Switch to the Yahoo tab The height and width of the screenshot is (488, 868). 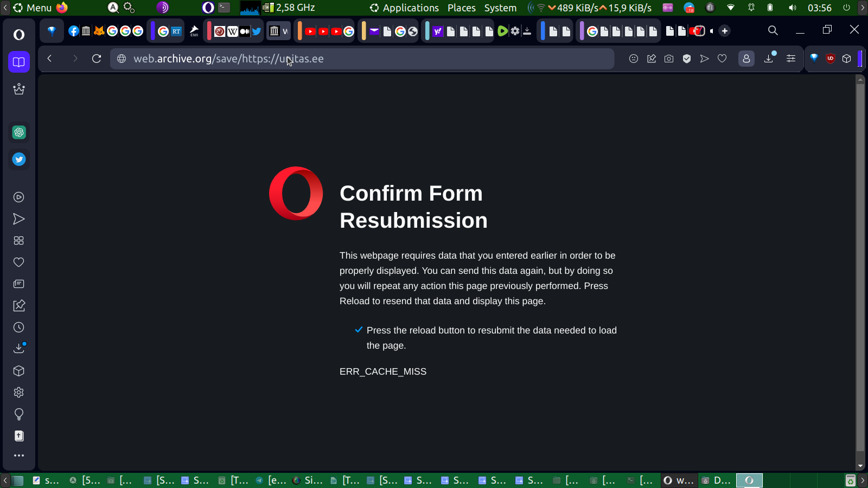[438, 31]
